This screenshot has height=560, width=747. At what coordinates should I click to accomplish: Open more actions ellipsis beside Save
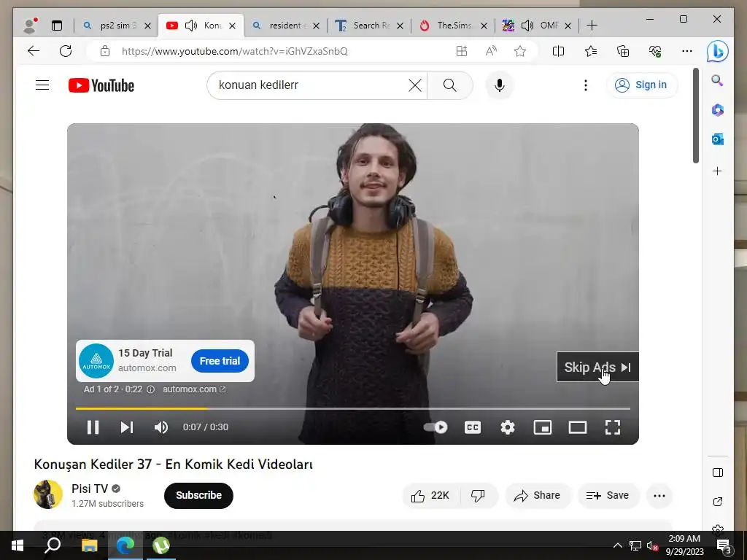tap(659, 496)
